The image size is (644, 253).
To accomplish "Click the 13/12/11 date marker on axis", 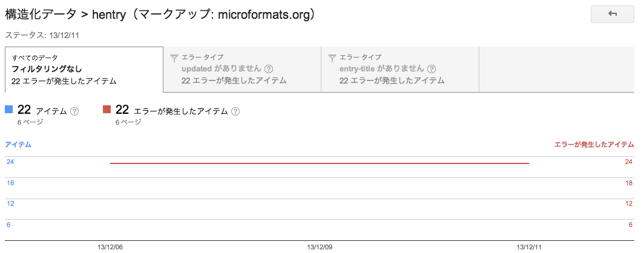I will (x=529, y=247).
